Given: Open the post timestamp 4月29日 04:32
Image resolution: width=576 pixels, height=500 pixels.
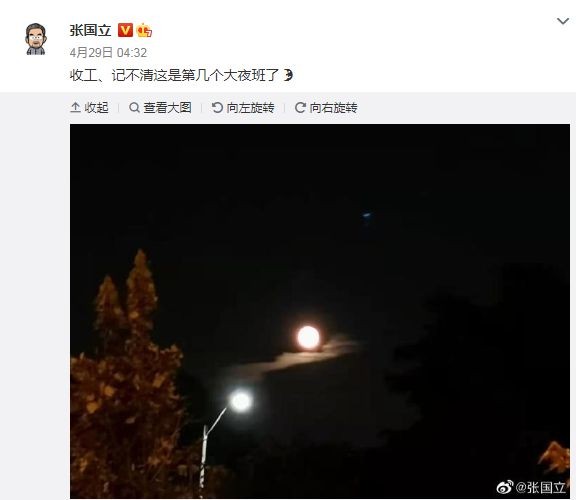Looking at the screenshot, I should (108, 53).
